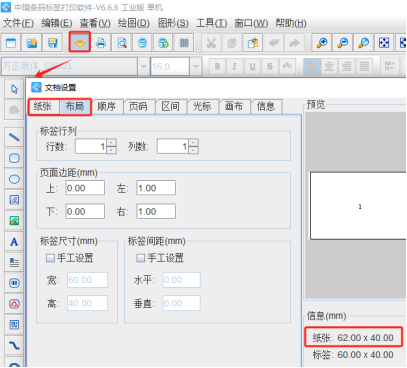Open print preview magnifier icon
This screenshot has width=407, height=368.
click(x=122, y=43)
